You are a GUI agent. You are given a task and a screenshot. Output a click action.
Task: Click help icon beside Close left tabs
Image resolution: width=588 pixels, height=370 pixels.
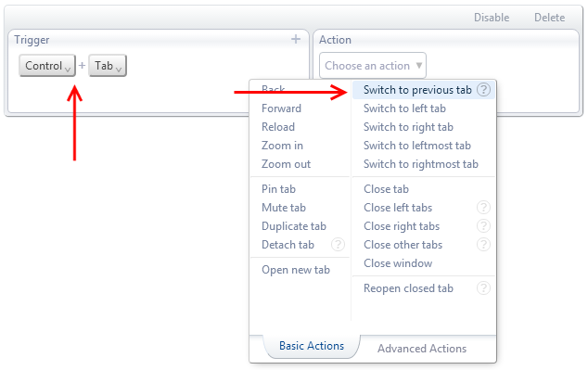483,208
